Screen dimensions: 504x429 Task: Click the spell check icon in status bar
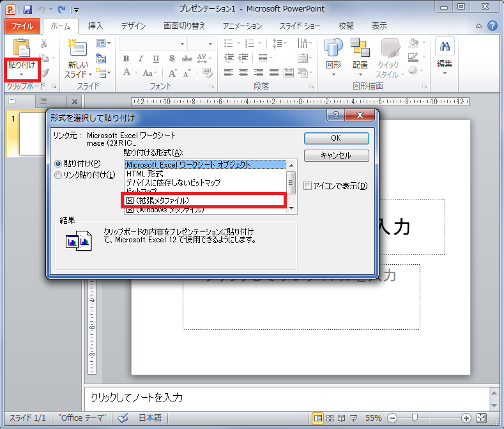click(123, 417)
